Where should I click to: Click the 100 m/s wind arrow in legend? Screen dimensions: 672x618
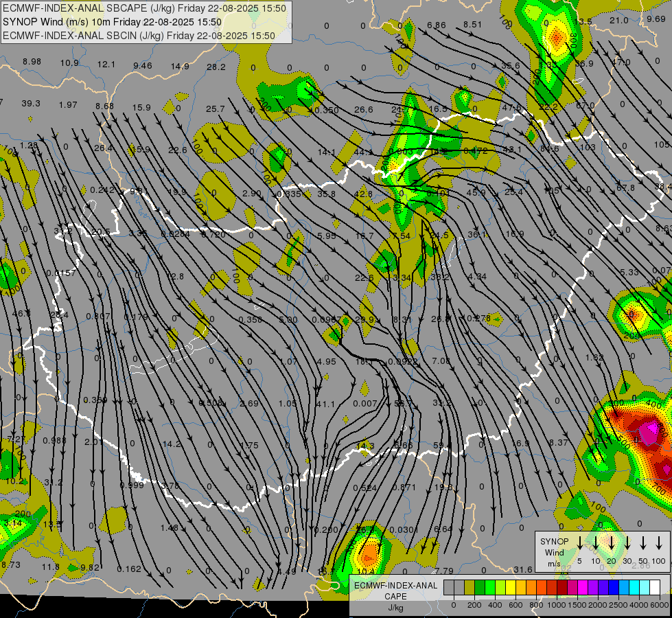click(x=659, y=543)
